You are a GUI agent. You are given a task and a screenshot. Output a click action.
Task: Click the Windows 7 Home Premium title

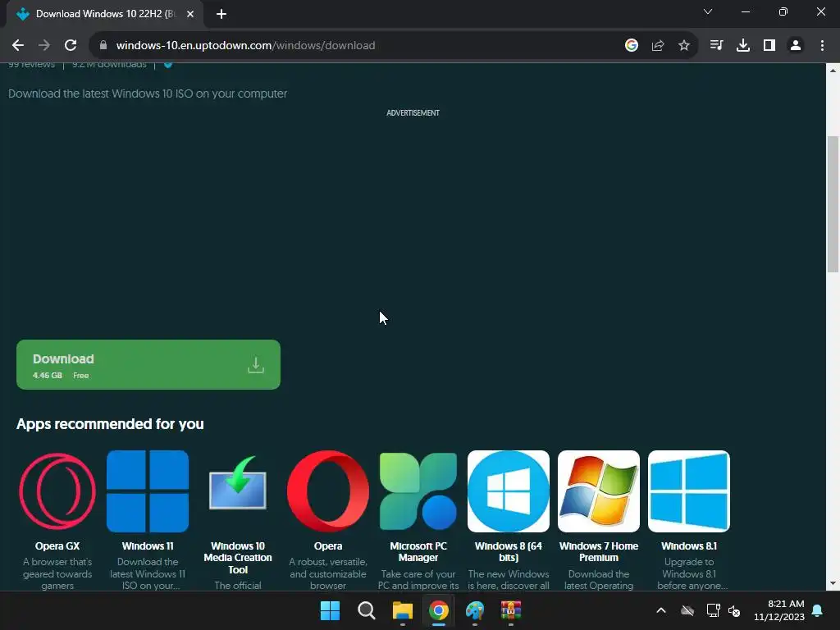tap(599, 552)
